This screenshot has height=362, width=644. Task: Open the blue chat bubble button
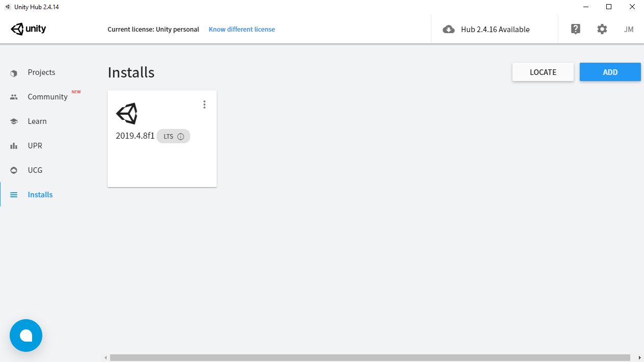point(26,335)
